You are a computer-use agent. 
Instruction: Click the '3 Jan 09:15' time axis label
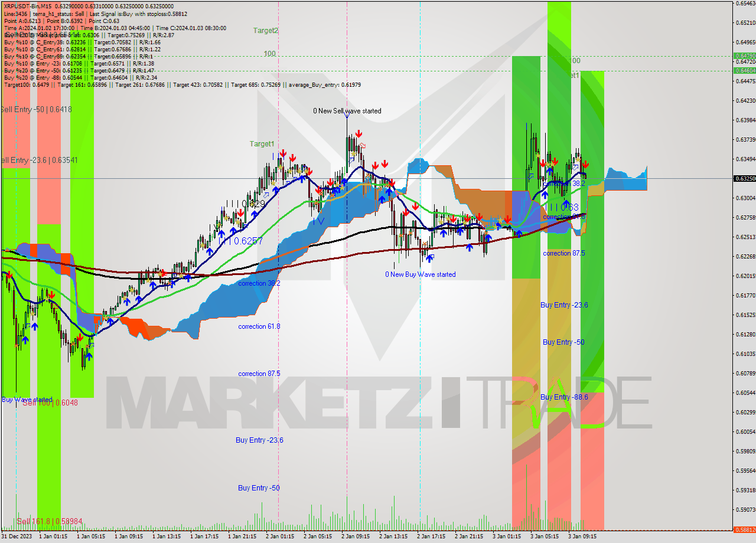pyautogui.click(x=582, y=537)
